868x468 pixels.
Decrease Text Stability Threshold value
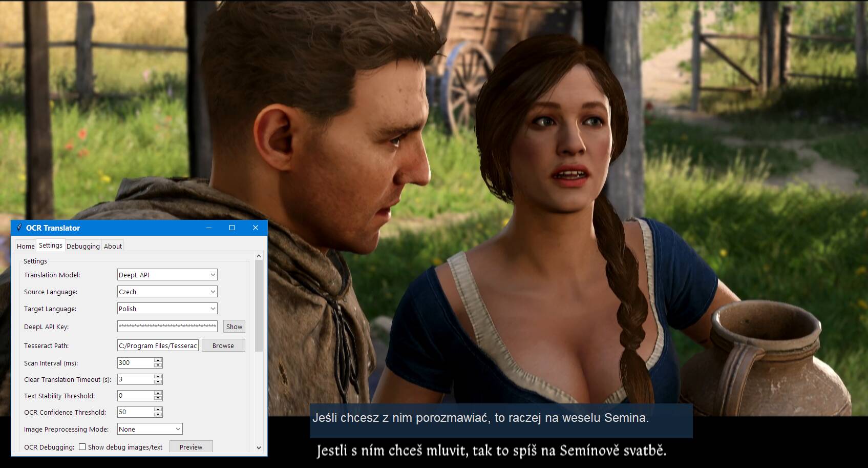(x=158, y=398)
